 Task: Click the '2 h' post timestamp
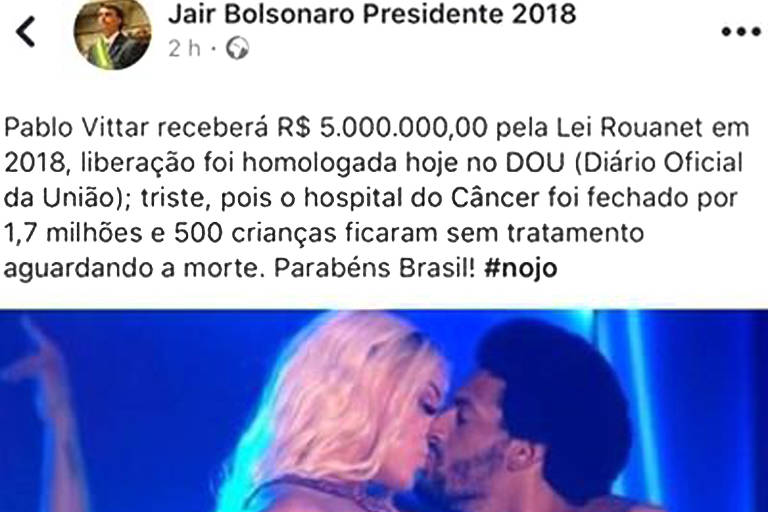pos(184,49)
